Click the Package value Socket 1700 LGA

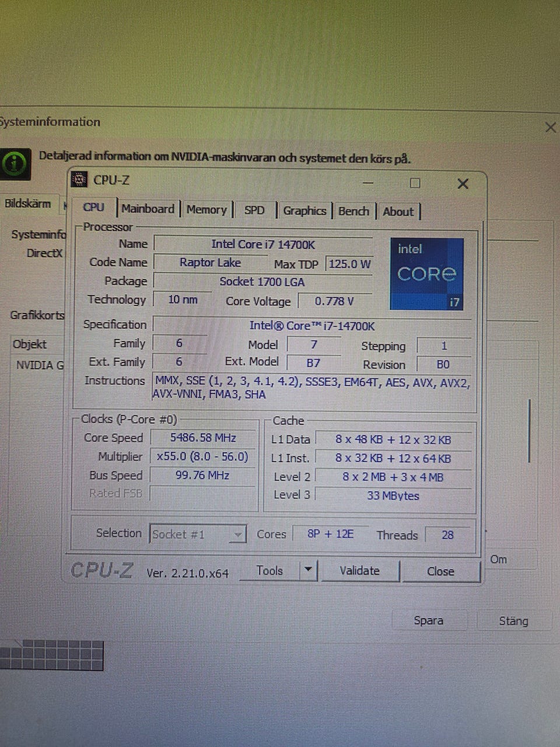click(x=262, y=282)
